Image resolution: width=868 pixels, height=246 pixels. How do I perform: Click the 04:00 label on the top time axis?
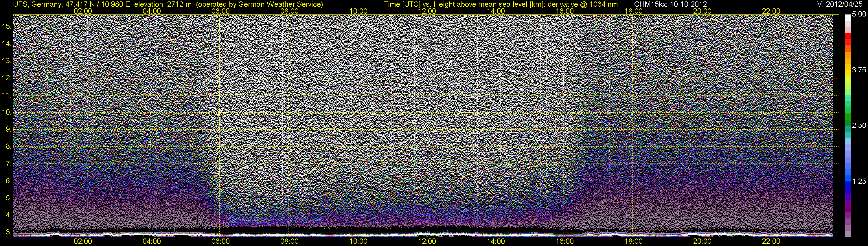coord(152,11)
